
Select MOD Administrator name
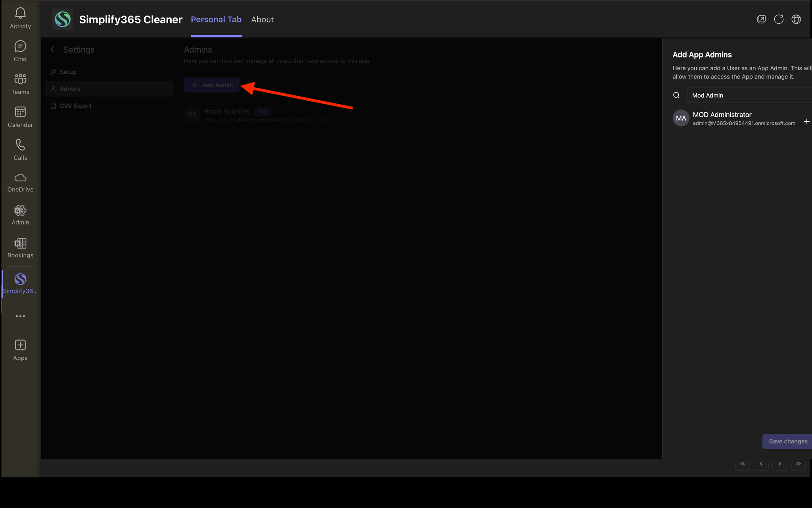[722, 115]
